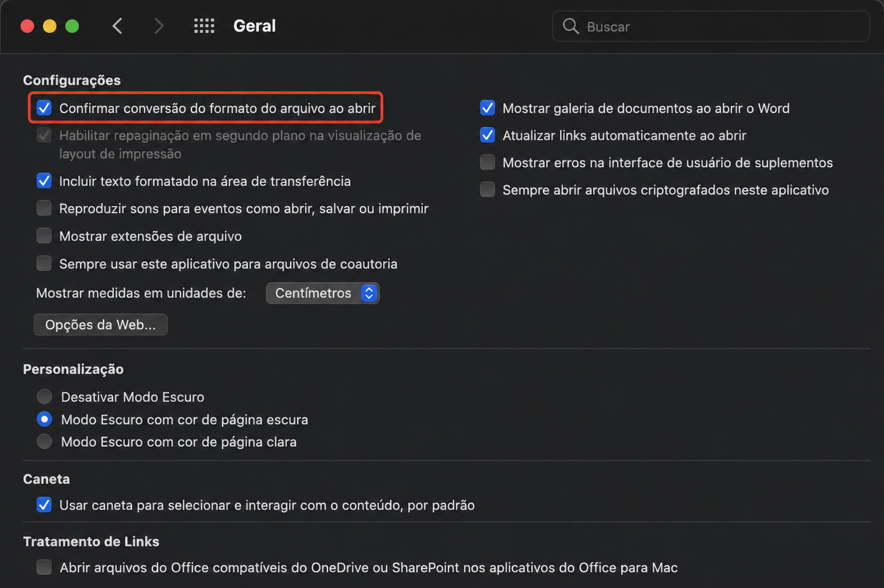
Task: Enable Reproduzir sons para eventos checkbox
Action: pos(44,208)
